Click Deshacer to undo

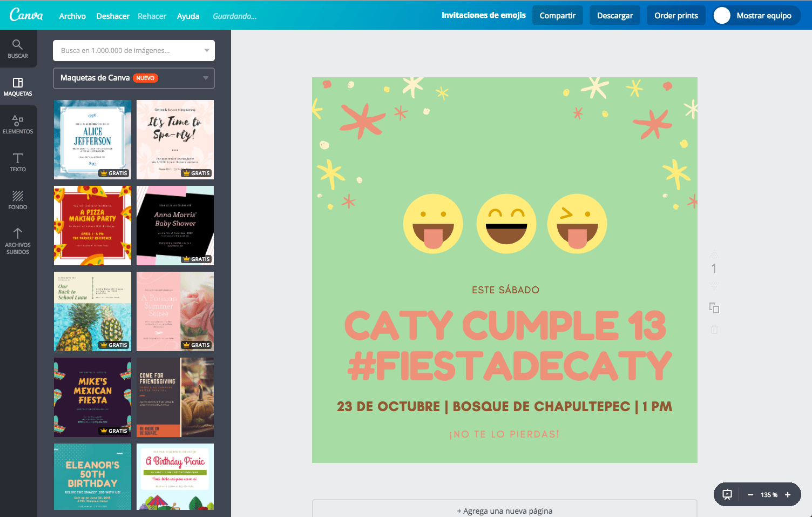click(113, 16)
